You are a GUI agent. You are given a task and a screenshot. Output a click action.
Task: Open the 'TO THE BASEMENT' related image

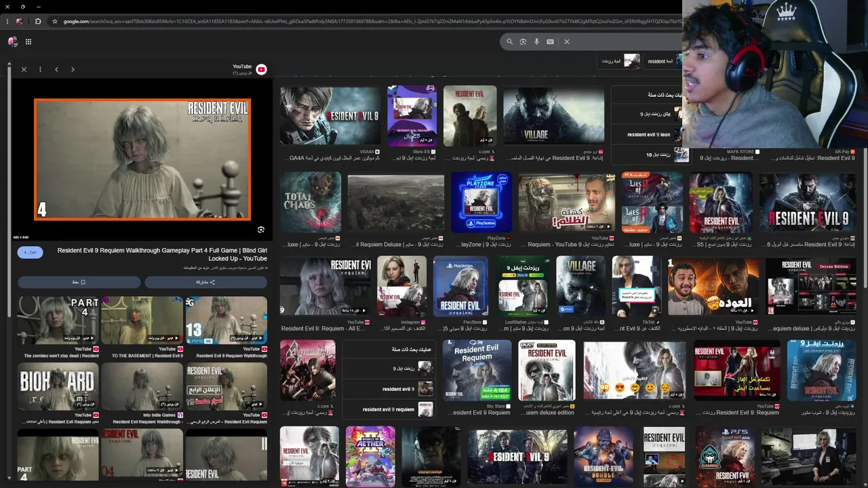pyautogui.click(x=142, y=320)
